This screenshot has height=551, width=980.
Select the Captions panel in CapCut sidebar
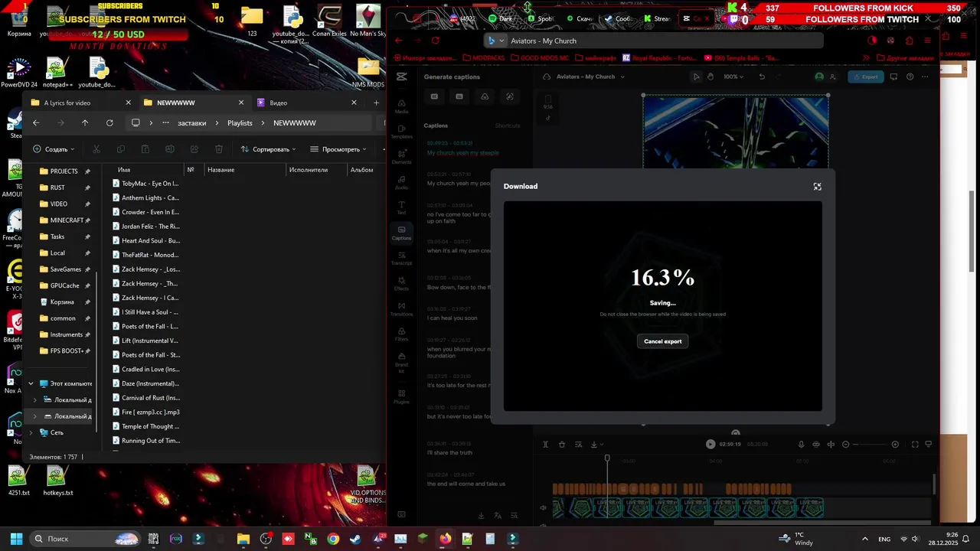click(401, 233)
